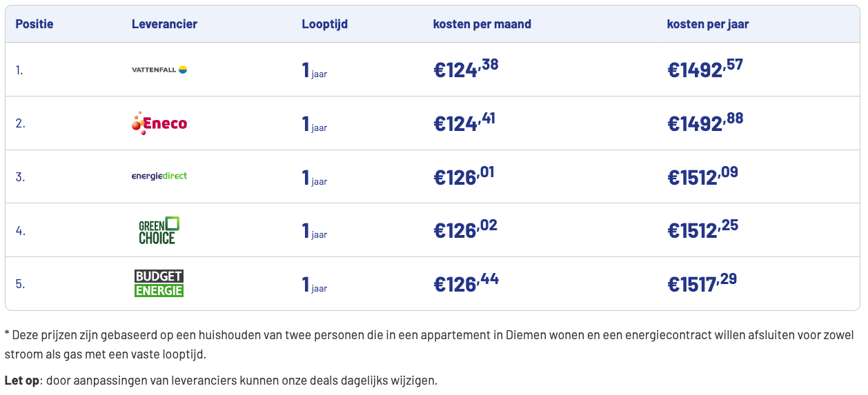868x395 pixels.
Task: Click position number 1. in table
Action: [x=20, y=70]
